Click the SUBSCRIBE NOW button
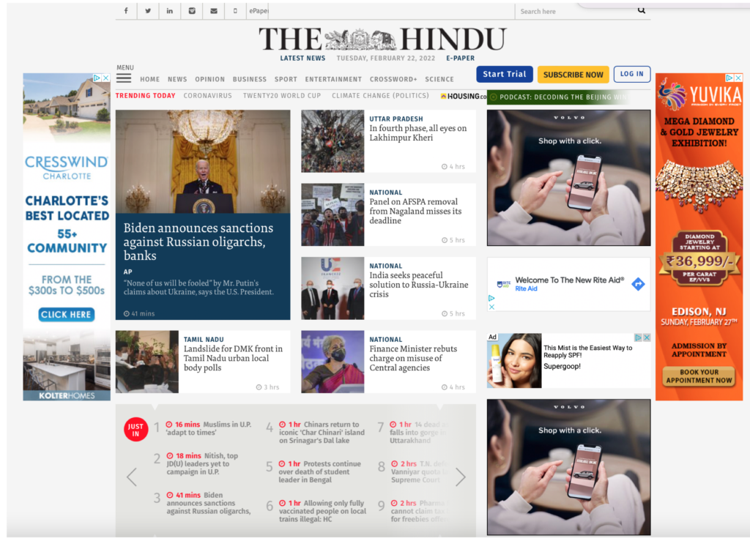This screenshot has width=750, height=560. pos(573,75)
